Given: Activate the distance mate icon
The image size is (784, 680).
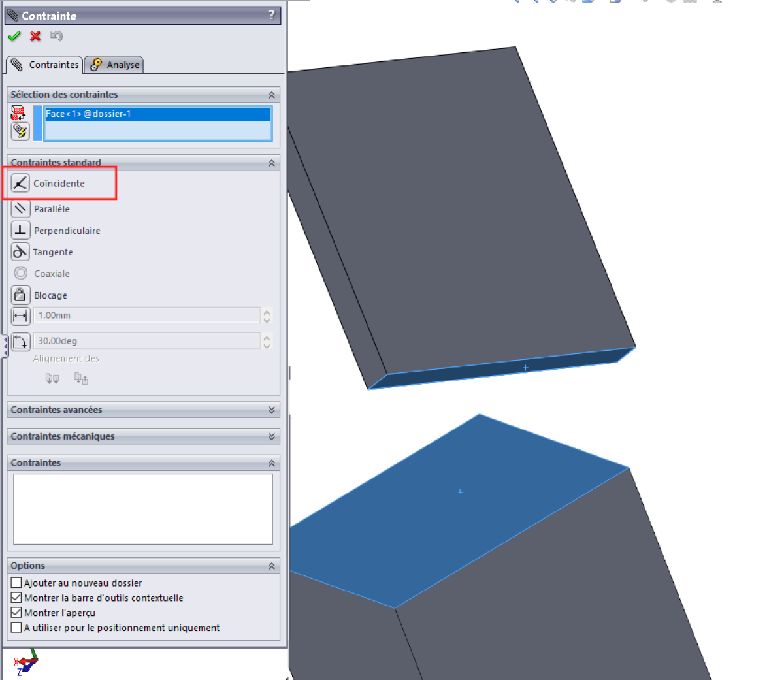Looking at the screenshot, I should (x=20, y=316).
